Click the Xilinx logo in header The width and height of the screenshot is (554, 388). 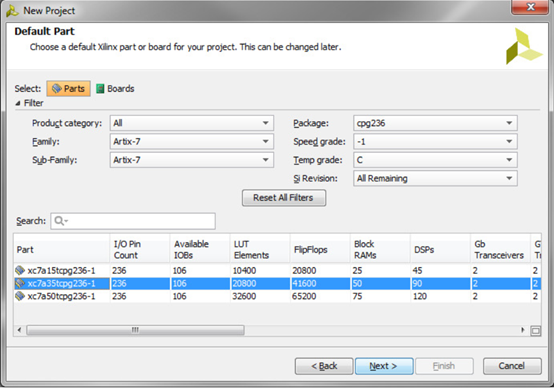[x=524, y=46]
